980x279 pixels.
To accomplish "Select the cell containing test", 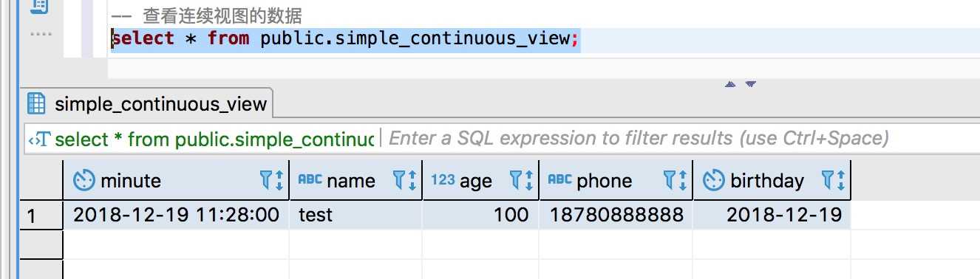I will click(x=355, y=215).
